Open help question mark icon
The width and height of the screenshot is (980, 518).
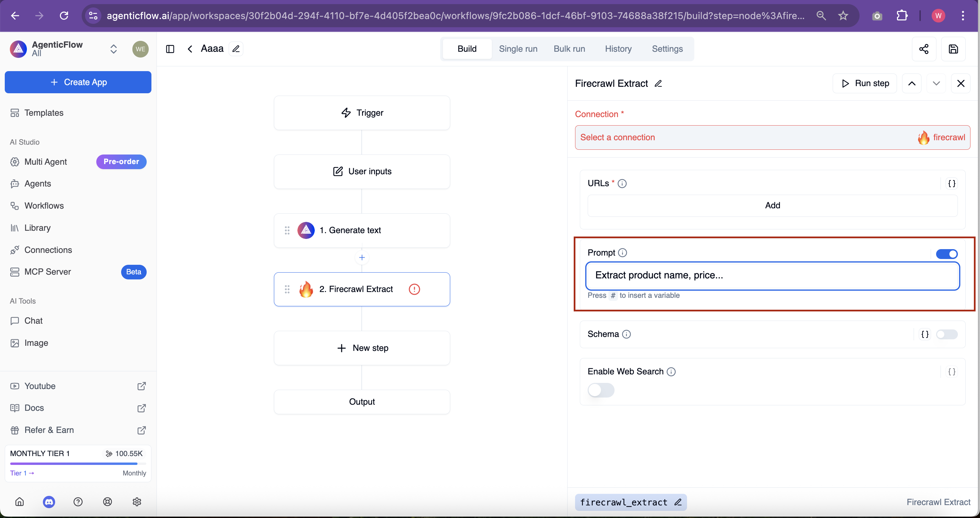pyautogui.click(x=78, y=502)
